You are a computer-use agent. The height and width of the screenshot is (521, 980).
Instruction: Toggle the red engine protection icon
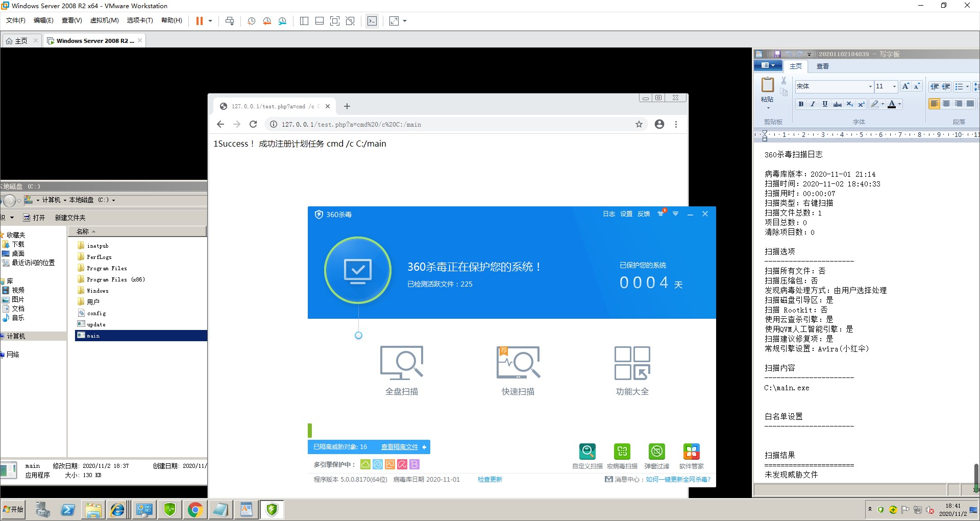(x=402, y=464)
